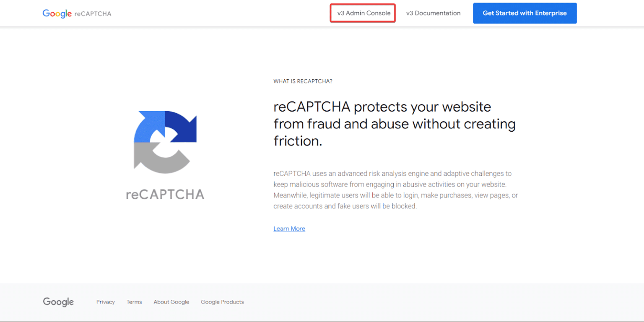Image resolution: width=644 pixels, height=322 pixels.
Task: View the v3 Documentation
Action: (433, 13)
